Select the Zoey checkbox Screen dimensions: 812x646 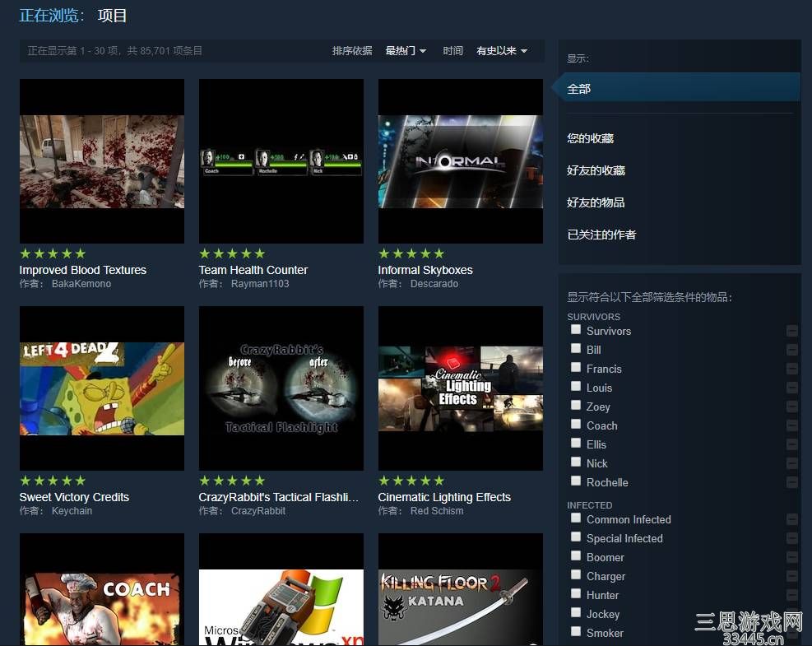575,405
